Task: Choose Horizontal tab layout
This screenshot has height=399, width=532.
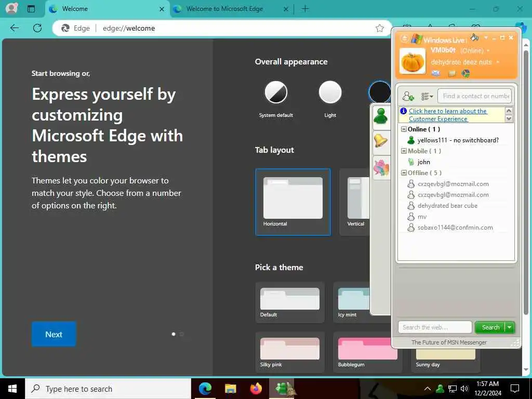Action: point(293,202)
